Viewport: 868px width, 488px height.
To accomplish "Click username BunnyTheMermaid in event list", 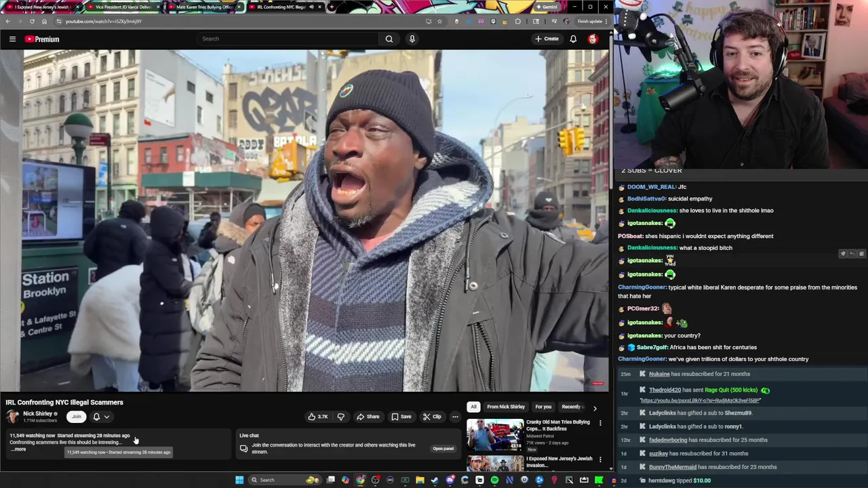I will [672, 467].
